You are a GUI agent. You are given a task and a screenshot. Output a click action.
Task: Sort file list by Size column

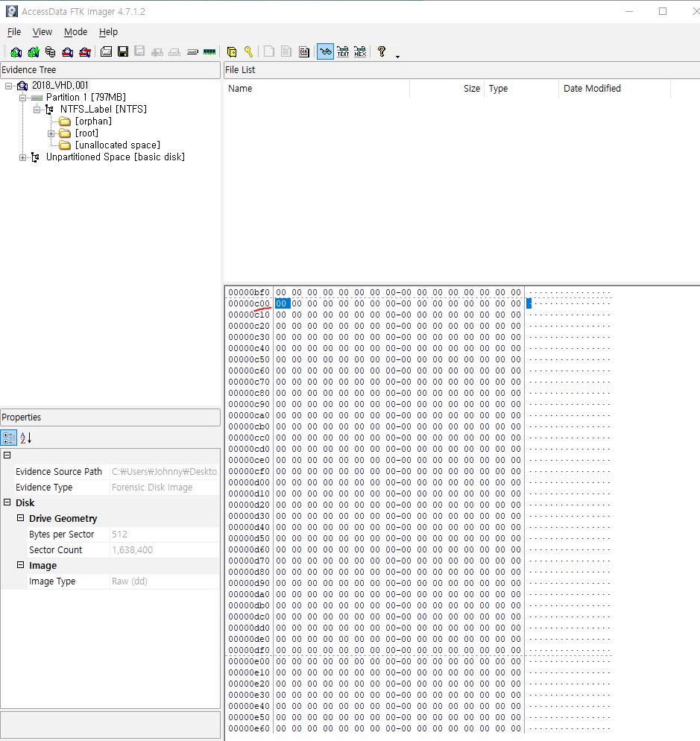point(447,89)
